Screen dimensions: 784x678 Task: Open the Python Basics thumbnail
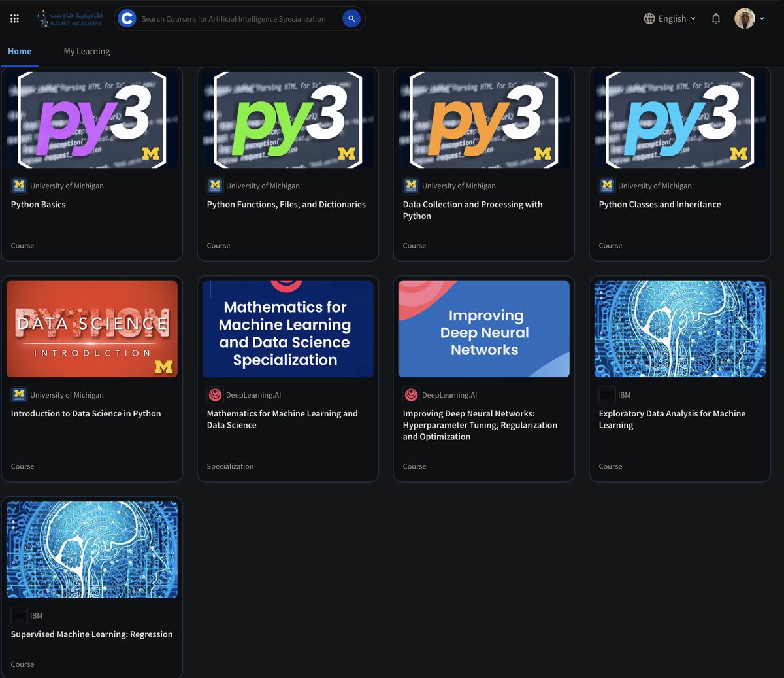pyautogui.click(x=92, y=120)
